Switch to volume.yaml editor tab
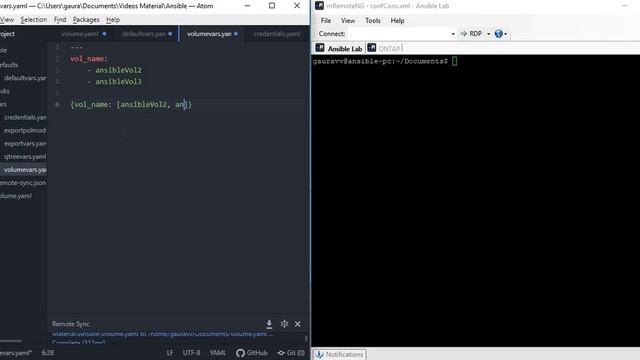This screenshot has height=360, width=640. tap(80, 34)
